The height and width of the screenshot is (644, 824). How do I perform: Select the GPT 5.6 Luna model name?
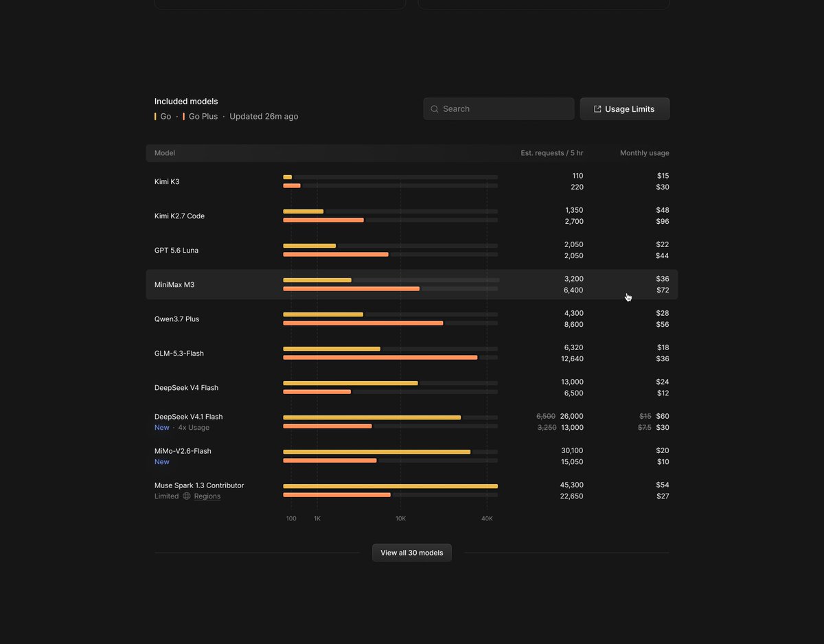[x=176, y=251]
